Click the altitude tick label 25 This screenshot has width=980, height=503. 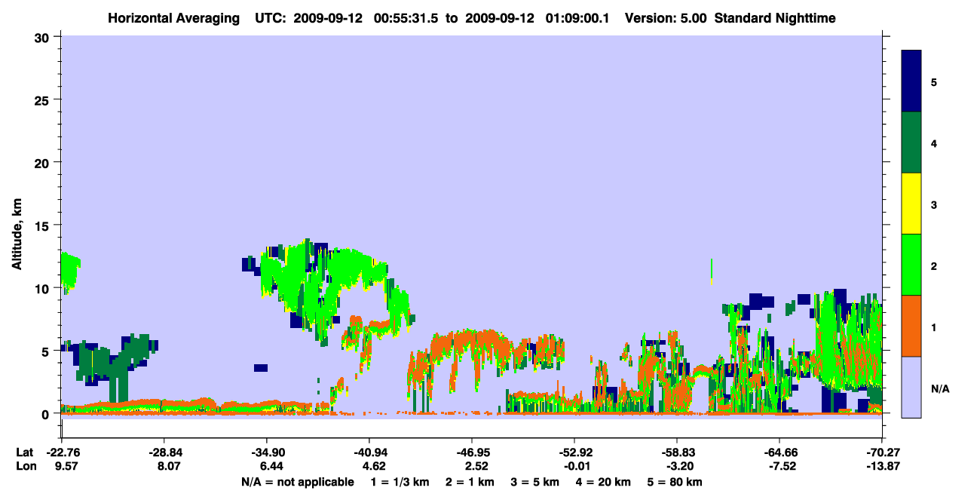[44, 100]
